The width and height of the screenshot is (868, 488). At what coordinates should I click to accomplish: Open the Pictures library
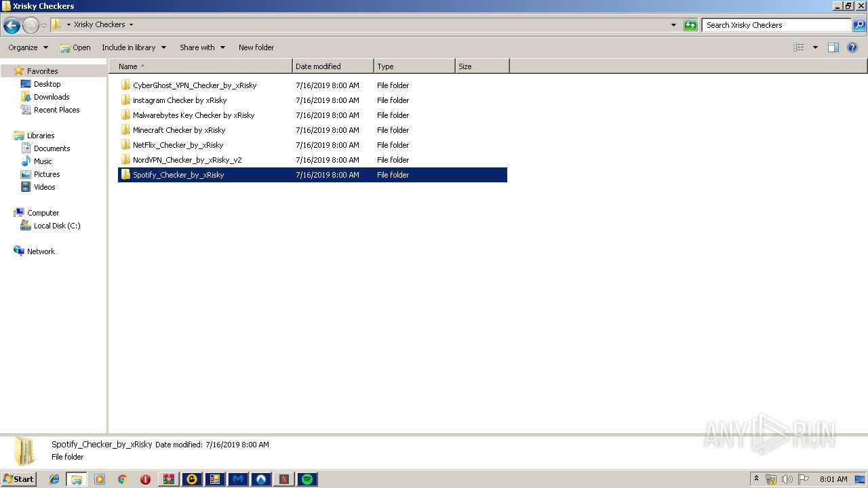tap(47, 174)
